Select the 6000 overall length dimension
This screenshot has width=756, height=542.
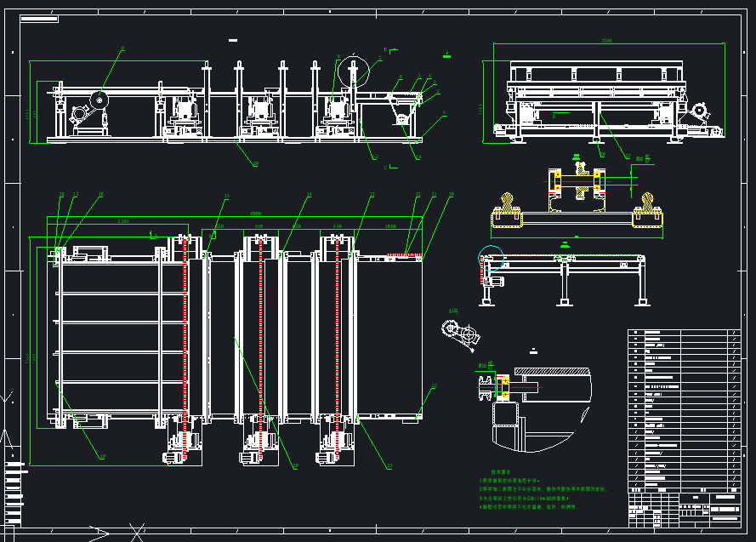255,213
